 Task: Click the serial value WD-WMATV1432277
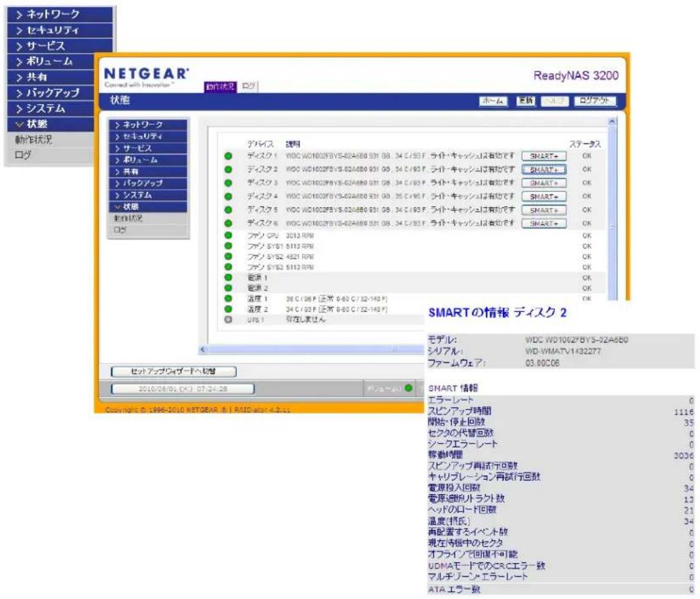click(x=563, y=351)
